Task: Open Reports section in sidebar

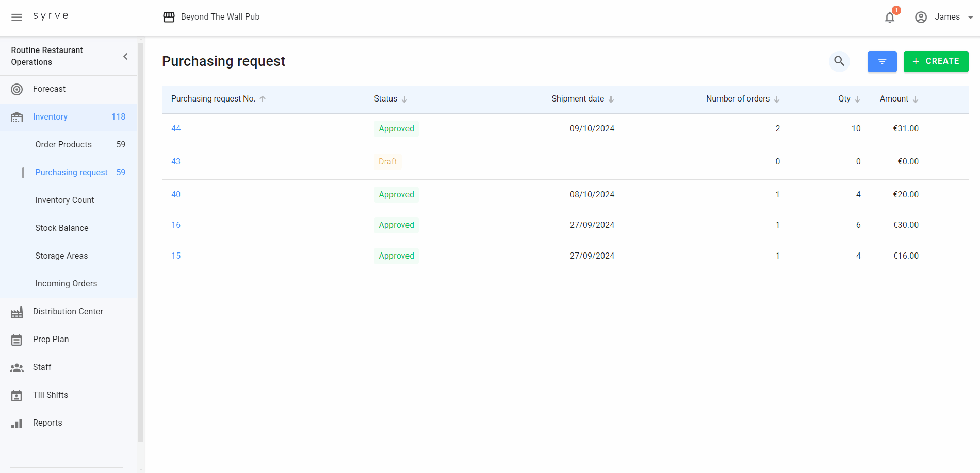Action: [47, 423]
